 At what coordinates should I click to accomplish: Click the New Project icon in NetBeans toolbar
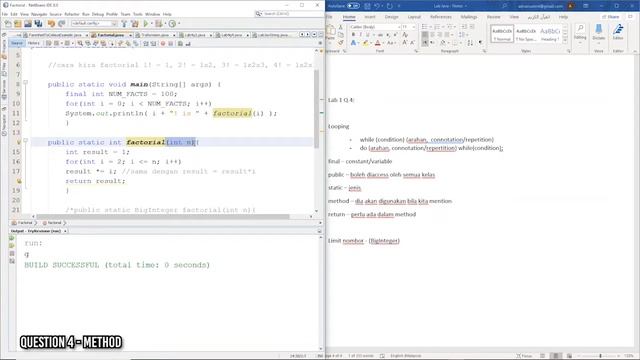18,24
